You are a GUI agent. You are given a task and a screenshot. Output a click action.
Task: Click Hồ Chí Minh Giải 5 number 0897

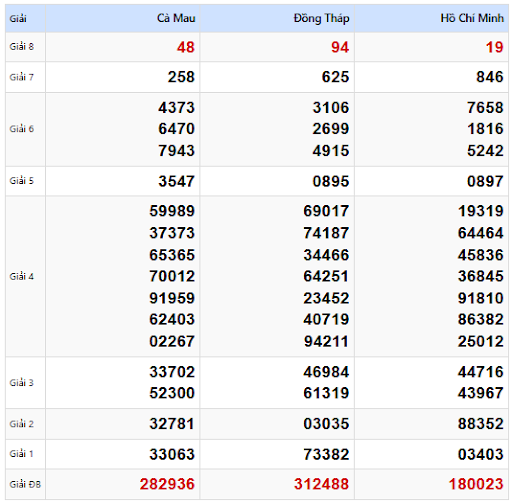[485, 181]
